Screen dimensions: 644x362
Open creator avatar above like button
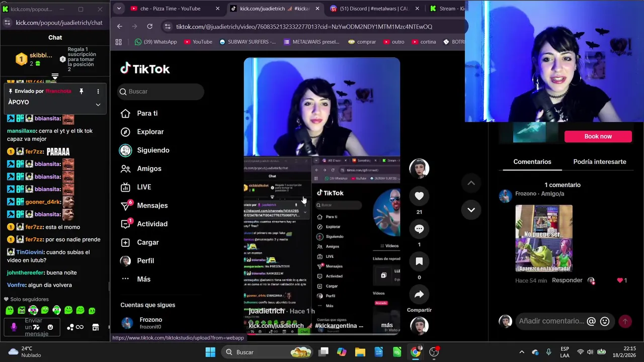click(419, 168)
